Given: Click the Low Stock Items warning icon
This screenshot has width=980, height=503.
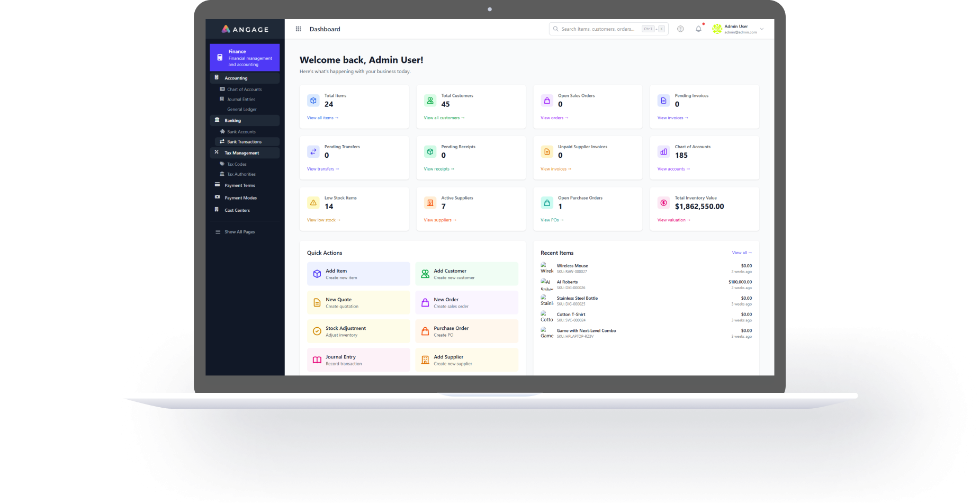Looking at the screenshot, I should click(x=313, y=203).
